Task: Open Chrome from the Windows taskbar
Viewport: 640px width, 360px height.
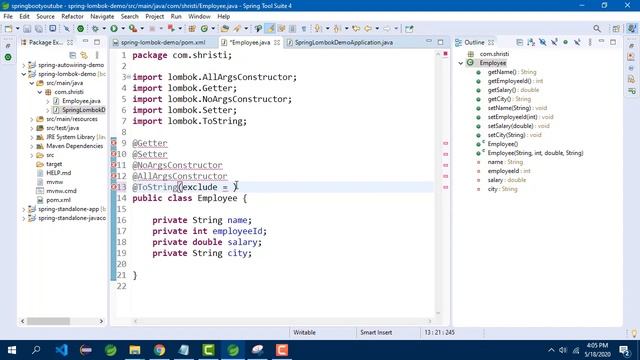Action: pos(160,350)
